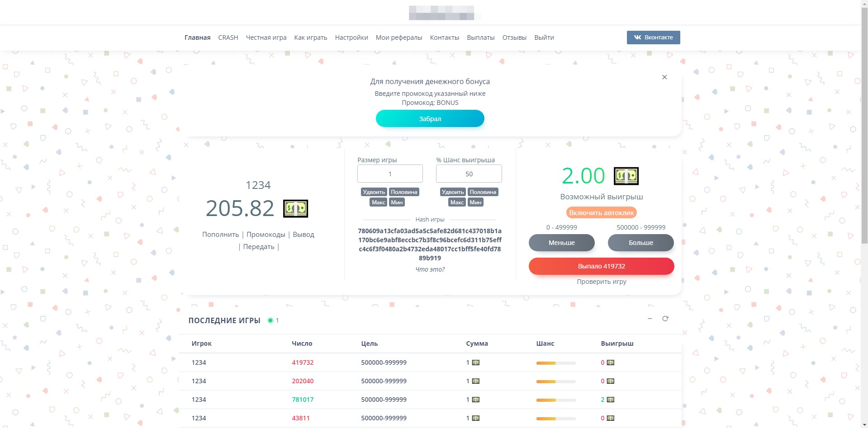The image size is (868, 428).
Task: Close the bonus promo banner
Action: (664, 77)
